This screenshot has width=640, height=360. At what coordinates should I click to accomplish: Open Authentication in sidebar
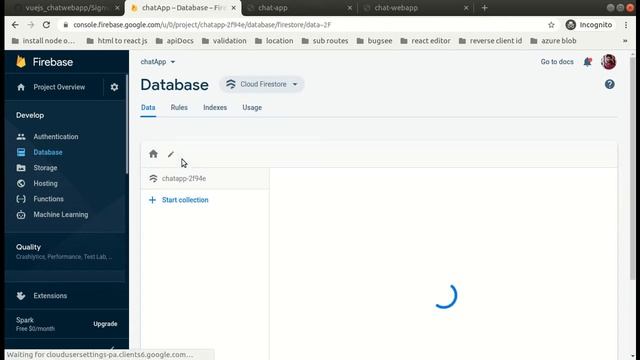(56, 137)
